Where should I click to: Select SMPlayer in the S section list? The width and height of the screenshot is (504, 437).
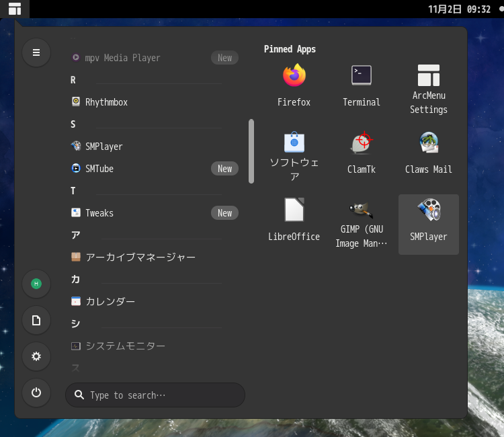click(x=155, y=147)
